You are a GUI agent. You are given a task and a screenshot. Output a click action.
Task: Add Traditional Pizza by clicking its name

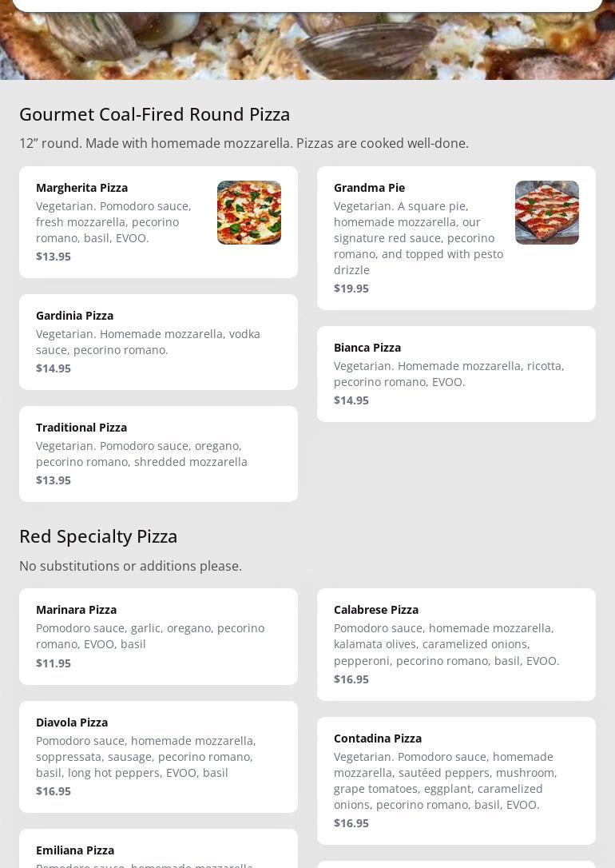[81, 428]
